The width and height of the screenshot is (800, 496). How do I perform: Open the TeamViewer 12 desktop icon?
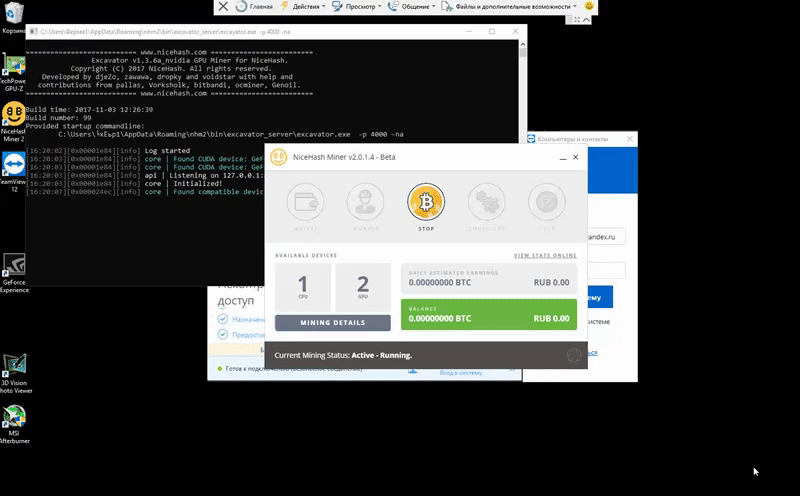pos(14,172)
